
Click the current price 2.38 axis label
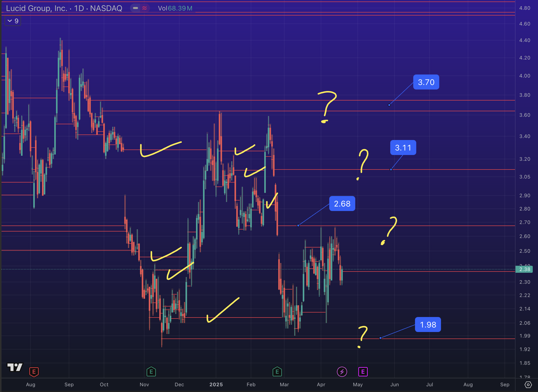click(x=524, y=269)
